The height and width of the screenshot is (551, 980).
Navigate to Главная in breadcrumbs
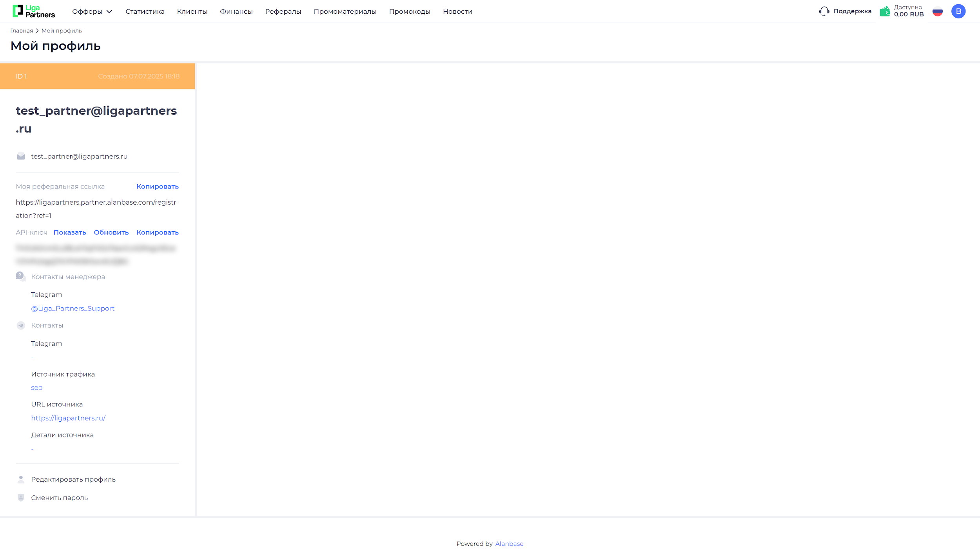(22, 31)
